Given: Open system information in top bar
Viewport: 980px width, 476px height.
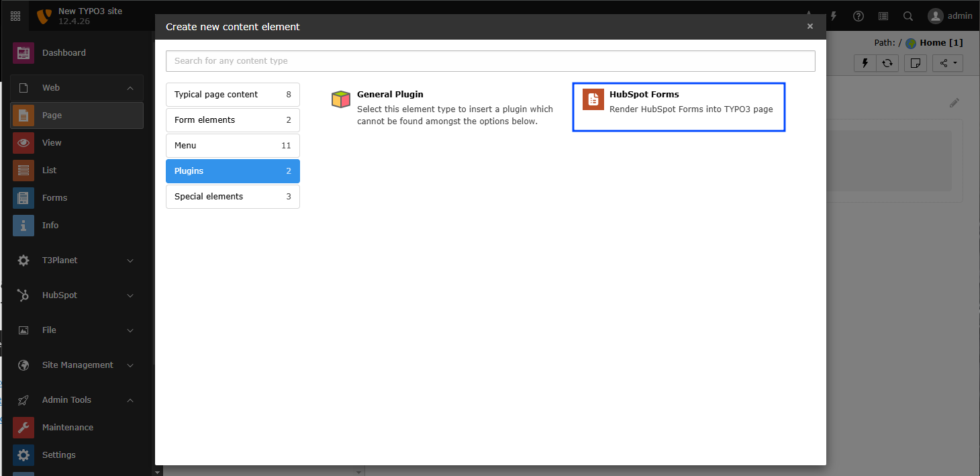Looking at the screenshot, I should 883,16.
